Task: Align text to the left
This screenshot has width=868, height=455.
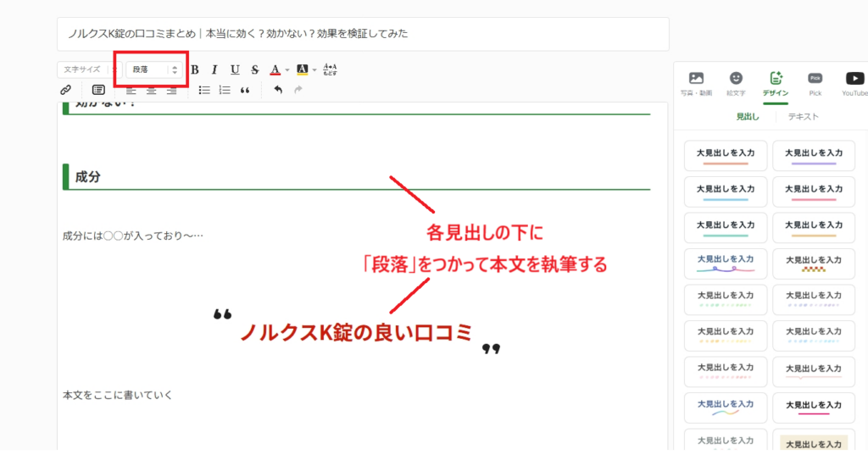Action: [x=131, y=90]
